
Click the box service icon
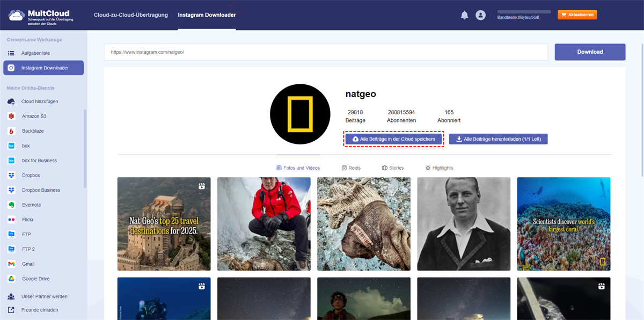tap(11, 146)
